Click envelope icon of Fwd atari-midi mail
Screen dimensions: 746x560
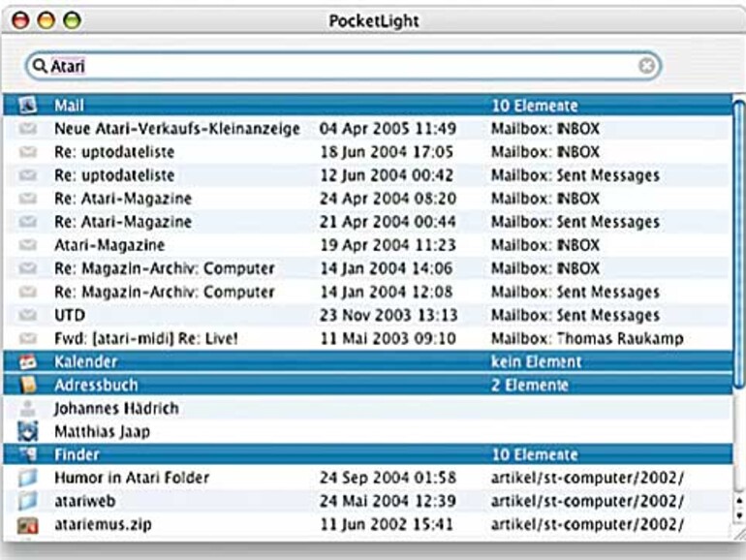tap(27, 338)
